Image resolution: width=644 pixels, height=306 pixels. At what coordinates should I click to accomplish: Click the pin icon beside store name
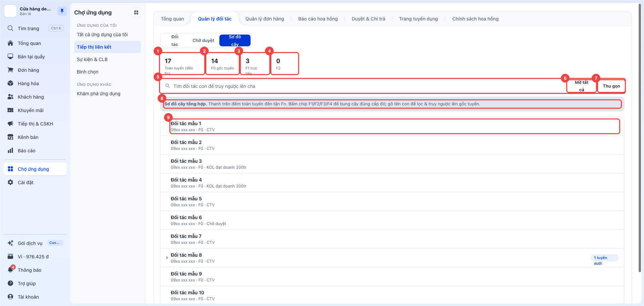point(62,11)
